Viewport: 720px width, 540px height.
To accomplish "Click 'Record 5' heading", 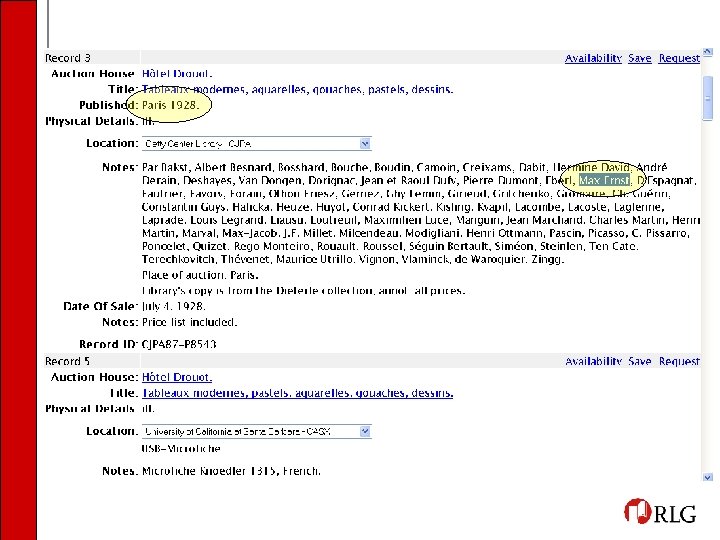I will click(x=68, y=361).
